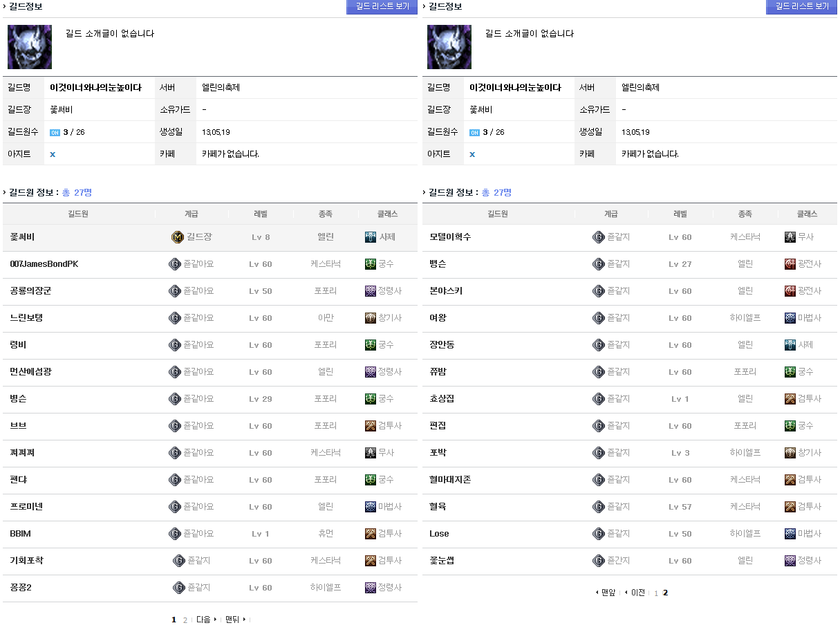Click the 궁수 class icon for 007JamesBondPK

coord(371,264)
